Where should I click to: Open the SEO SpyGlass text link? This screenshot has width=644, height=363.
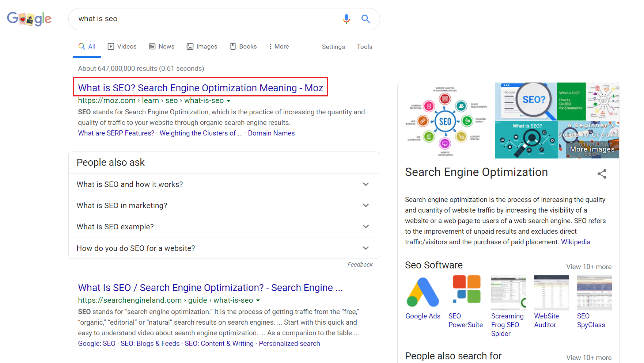(591, 321)
